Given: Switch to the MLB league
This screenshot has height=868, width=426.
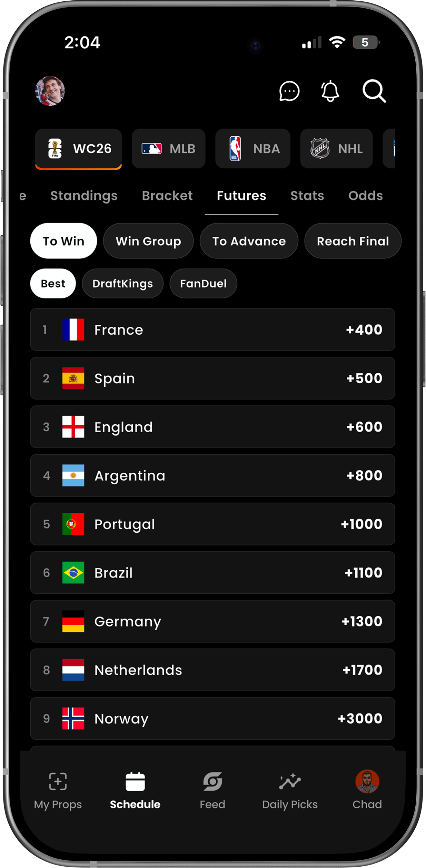Looking at the screenshot, I should point(169,149).
